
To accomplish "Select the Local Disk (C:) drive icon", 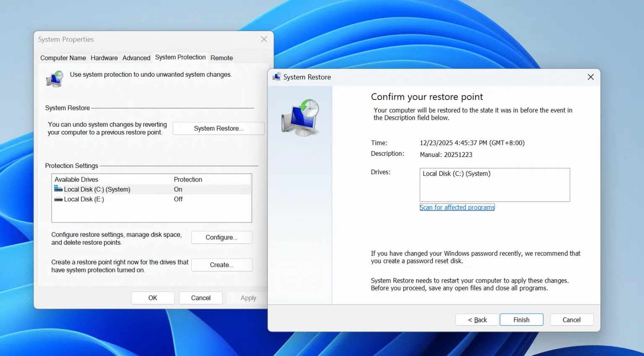I will click(58, 189).
